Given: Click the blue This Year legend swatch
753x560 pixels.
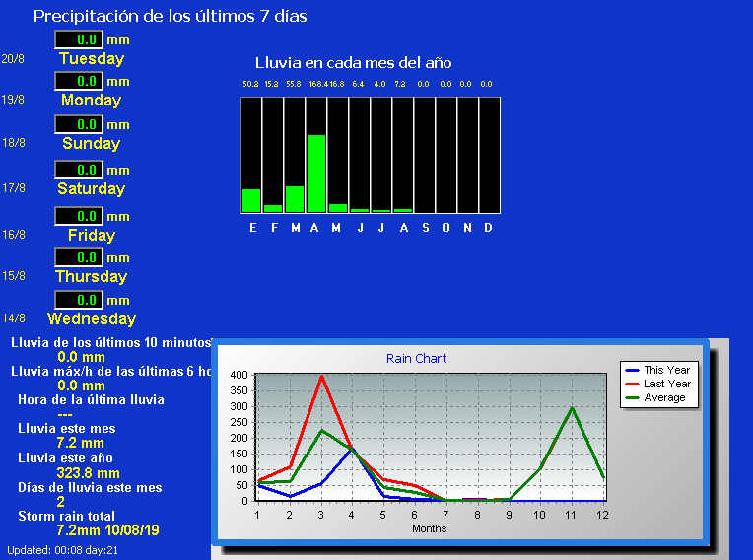Looking at the screenshot, I should pos(632,370).
